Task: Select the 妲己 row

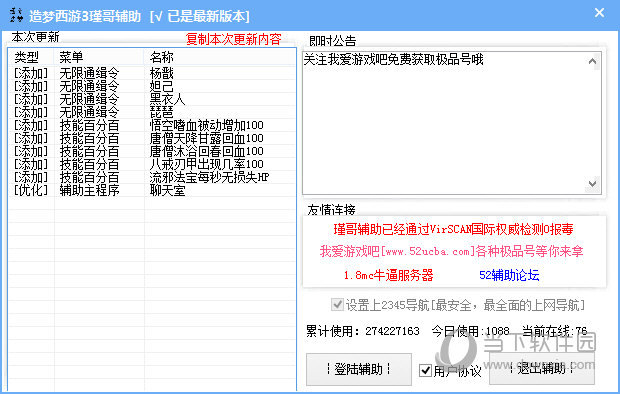Action: (152, 86)
